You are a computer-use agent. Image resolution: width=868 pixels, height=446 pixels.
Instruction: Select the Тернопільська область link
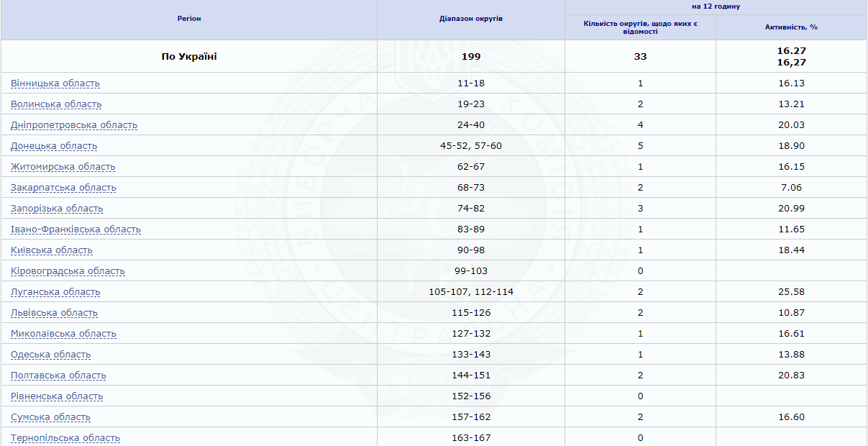(x=65, y=438)
